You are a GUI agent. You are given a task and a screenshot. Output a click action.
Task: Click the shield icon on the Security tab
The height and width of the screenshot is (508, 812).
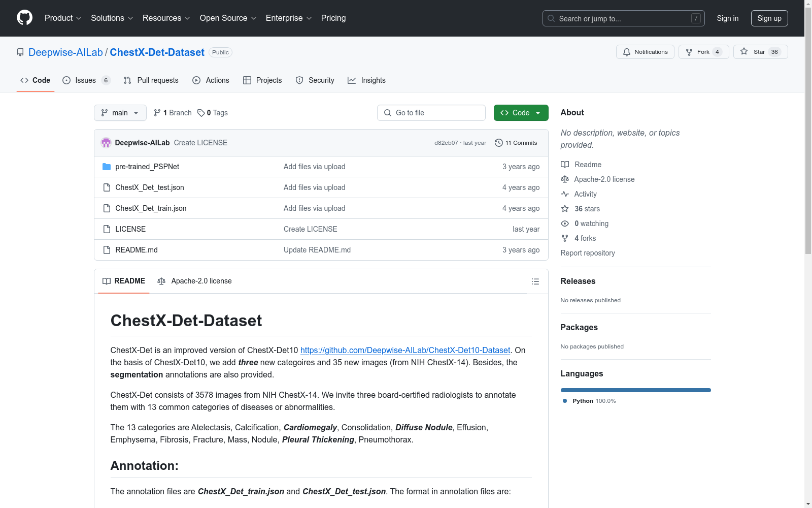tap(299, 80)
